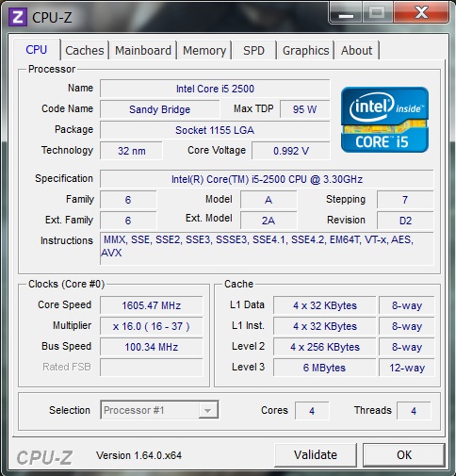Image resolution: width=456 pixels, height=476 pixels.
Task: Click the OK button
Action: click(x=404, y=455)
